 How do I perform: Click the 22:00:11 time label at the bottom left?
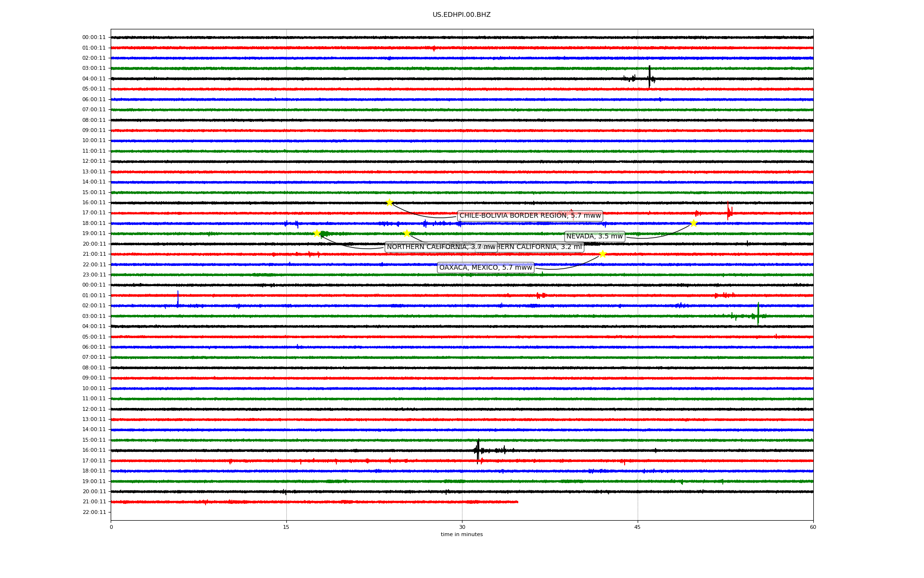[x=94, y=512]
